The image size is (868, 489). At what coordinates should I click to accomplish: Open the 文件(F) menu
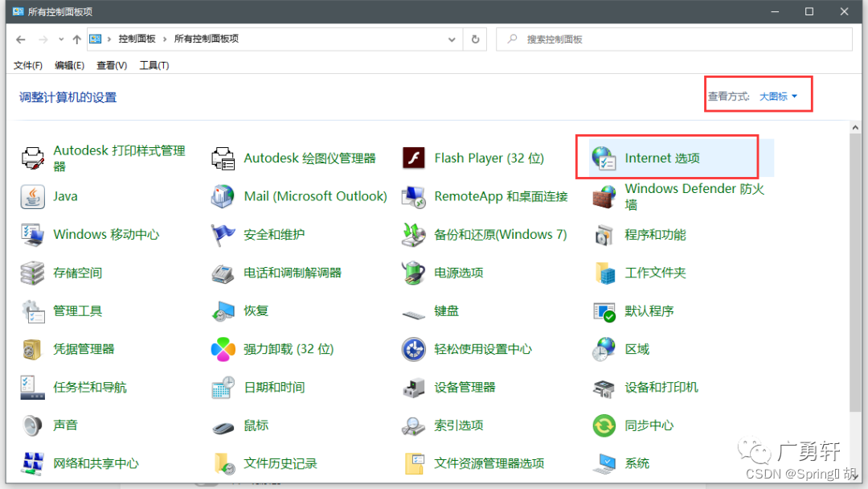27,65
